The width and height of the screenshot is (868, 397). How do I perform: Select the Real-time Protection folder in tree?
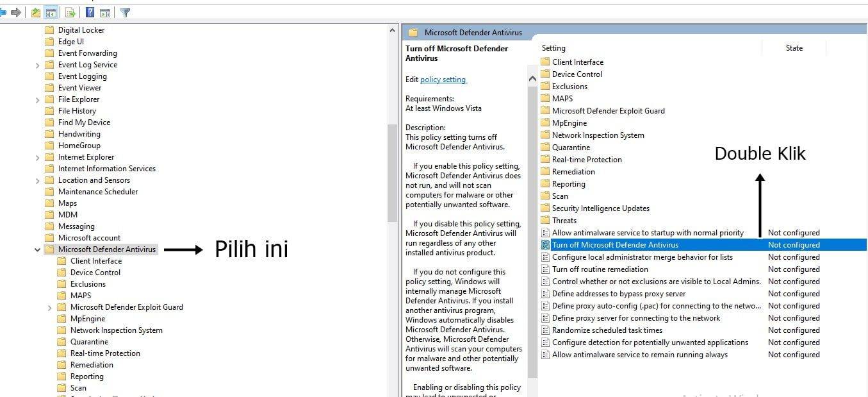point(105,353)
